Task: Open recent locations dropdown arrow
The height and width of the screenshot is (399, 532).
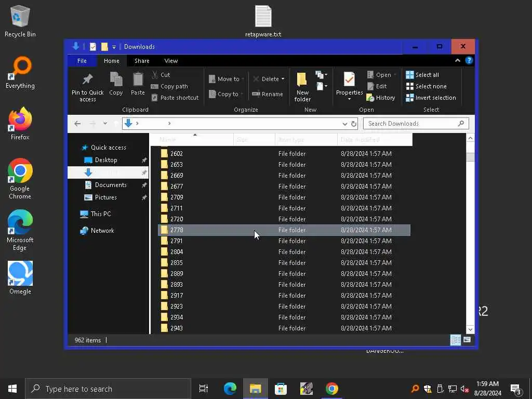Action: (105, 123)
